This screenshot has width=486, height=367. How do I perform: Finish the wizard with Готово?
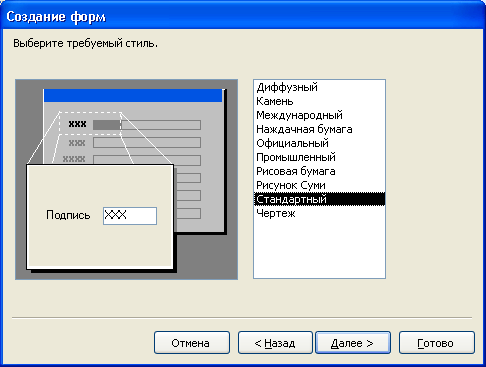pos(437,343)
